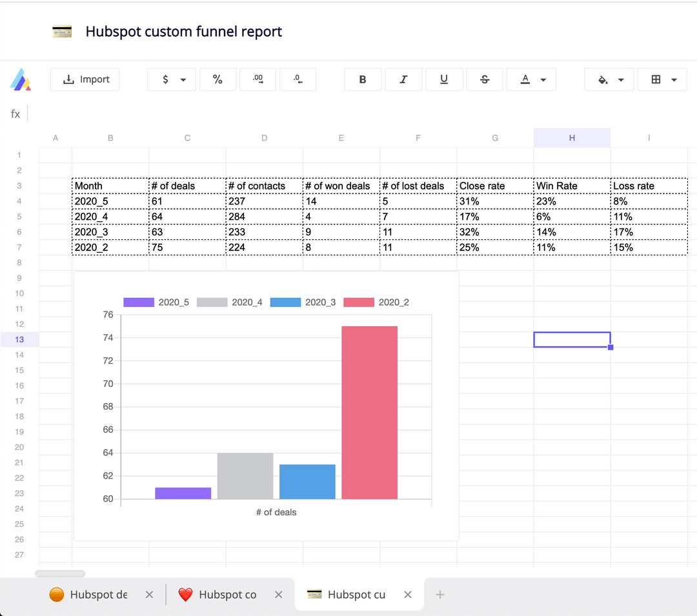Viewport: 697px width, 616px height.
Task: Switch to the Hubspot co sheet tab
Action: [x=227, y=594]
